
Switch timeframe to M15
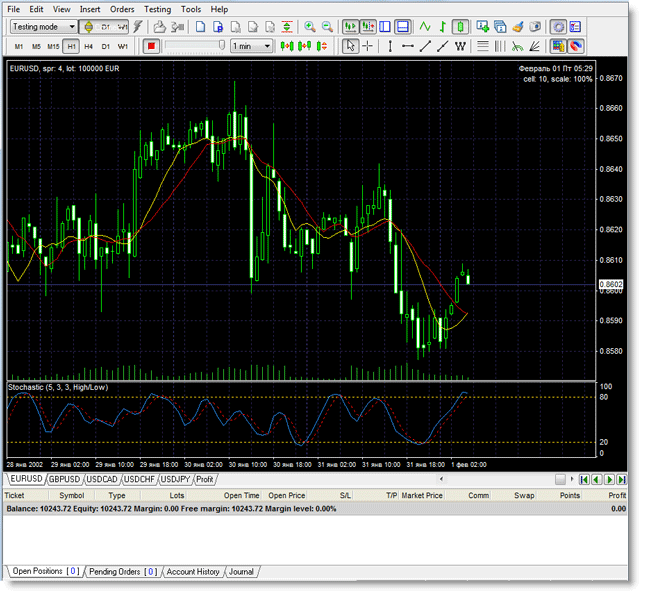coord(53,46)
